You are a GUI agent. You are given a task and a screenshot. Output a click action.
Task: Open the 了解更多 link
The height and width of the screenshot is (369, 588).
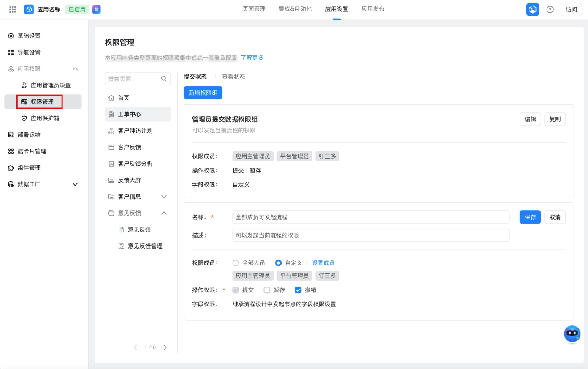click(252, 58)
